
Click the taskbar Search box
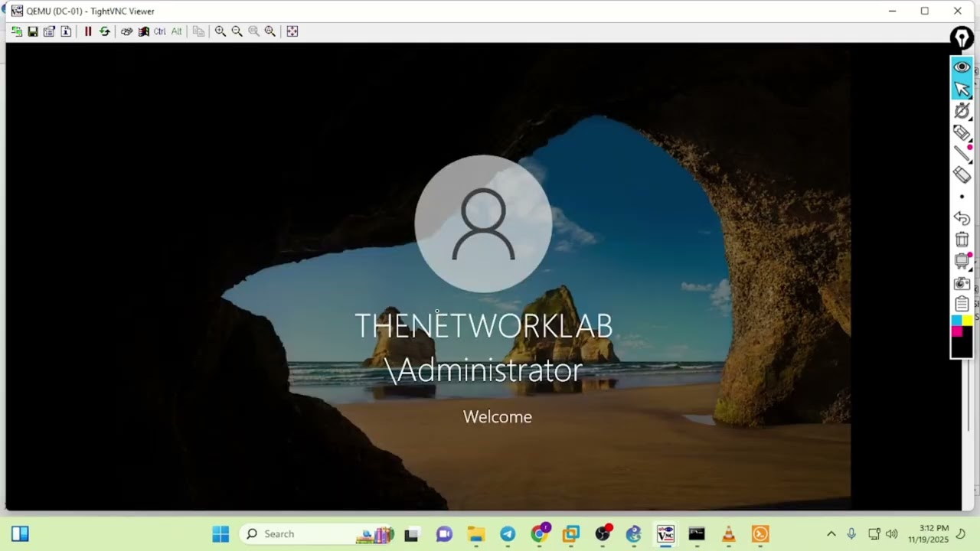click(317, 533)
